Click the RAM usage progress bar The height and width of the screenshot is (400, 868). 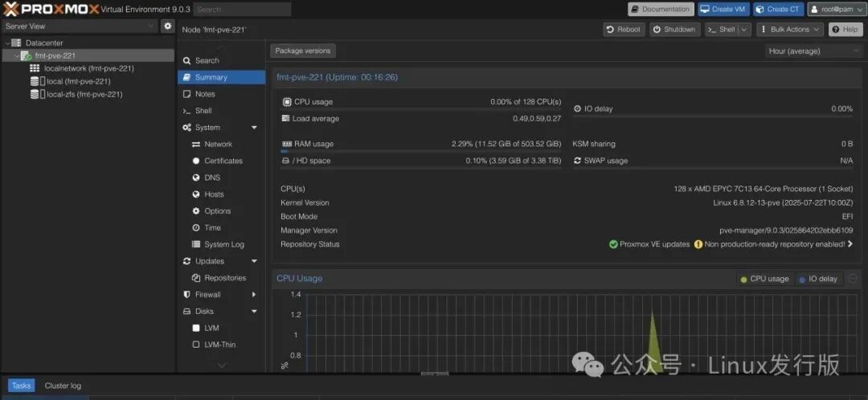(x=420, y=151)
